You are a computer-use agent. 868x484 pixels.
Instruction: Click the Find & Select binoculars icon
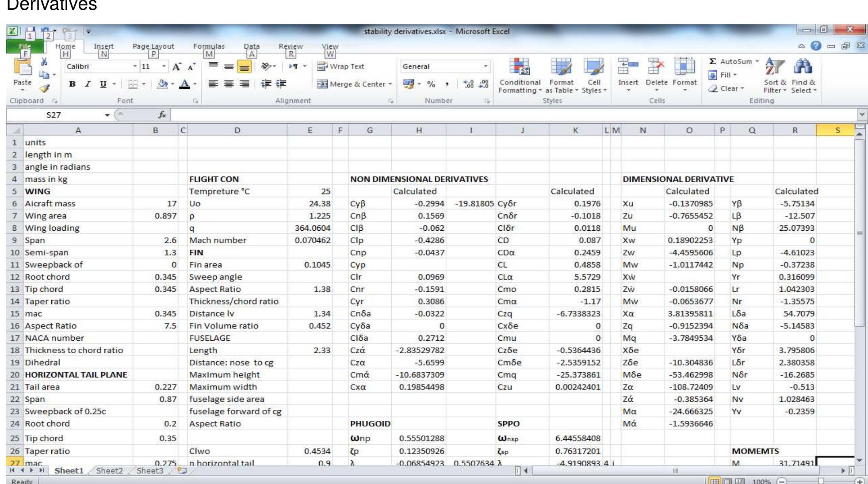coord(803,67)
